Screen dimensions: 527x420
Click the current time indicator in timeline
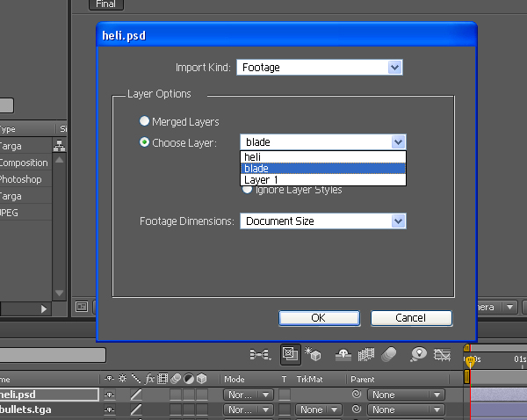pos(470,361)
